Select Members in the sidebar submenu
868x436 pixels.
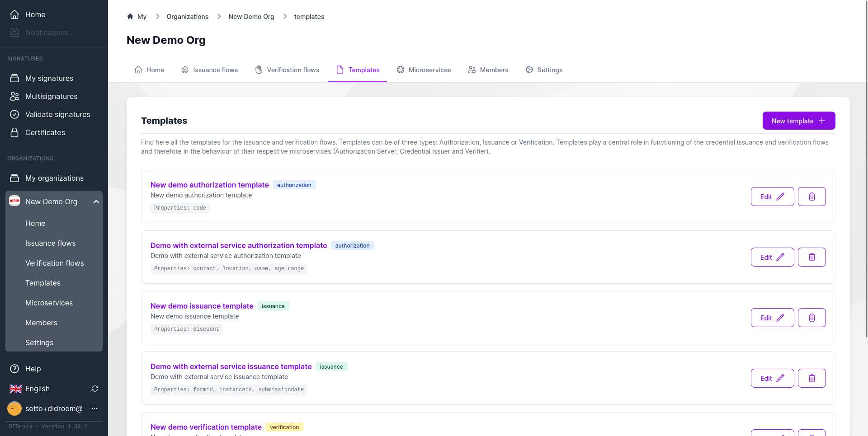pyautogui.click(x=41, y=323)
